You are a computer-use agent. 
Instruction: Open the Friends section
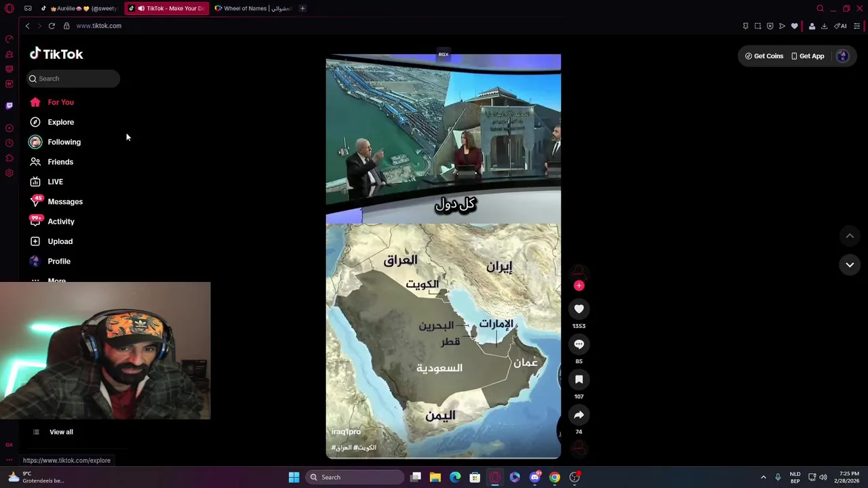tap(52, 162)
